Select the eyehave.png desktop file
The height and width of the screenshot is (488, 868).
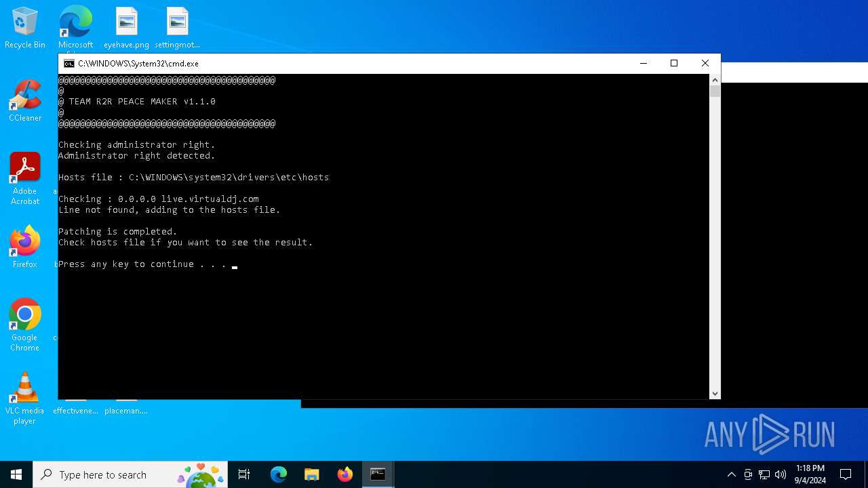tap(126, 28)
